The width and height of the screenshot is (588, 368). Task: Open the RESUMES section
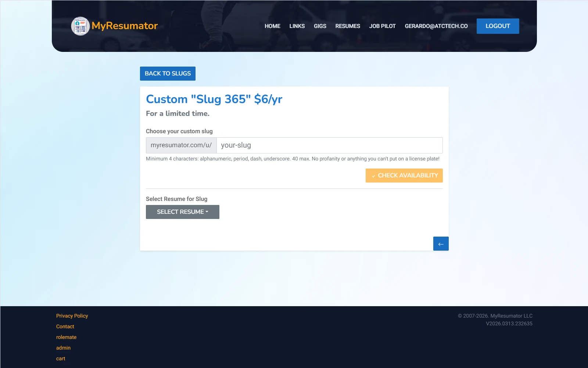347,26
